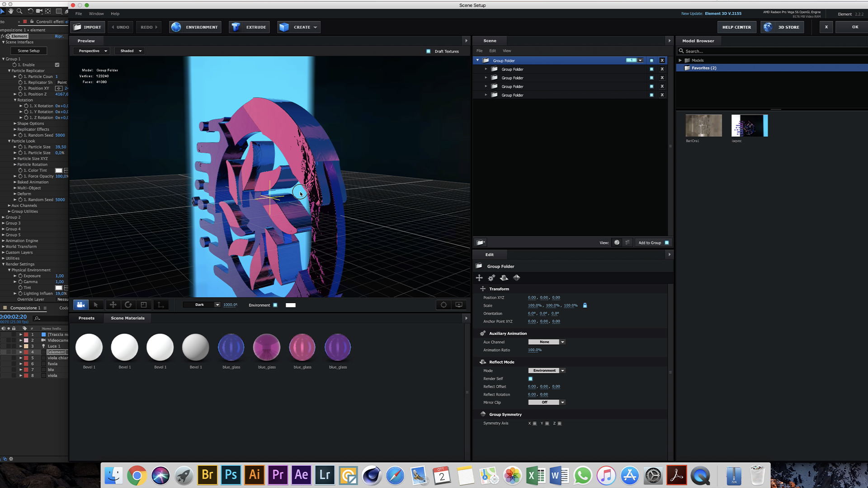The image size is (868, 488).
Task: Activate the scale tool in preview toolbar
Action: point(144,305)
